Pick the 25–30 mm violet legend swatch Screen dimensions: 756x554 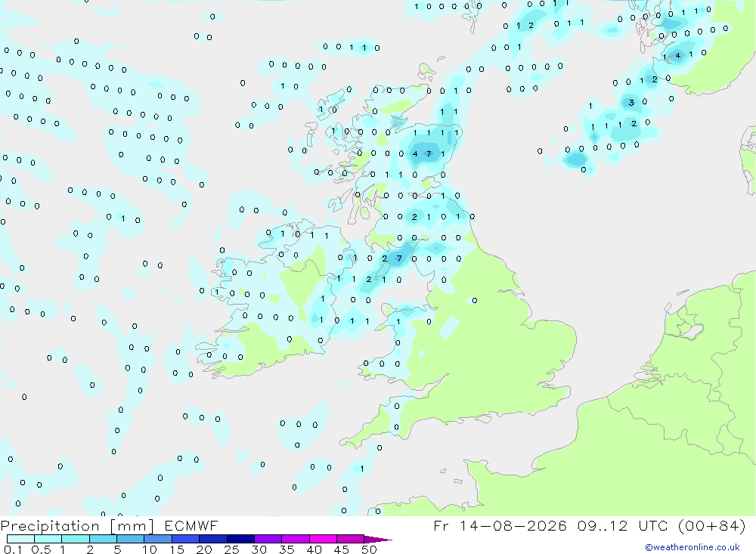[240, 539]
